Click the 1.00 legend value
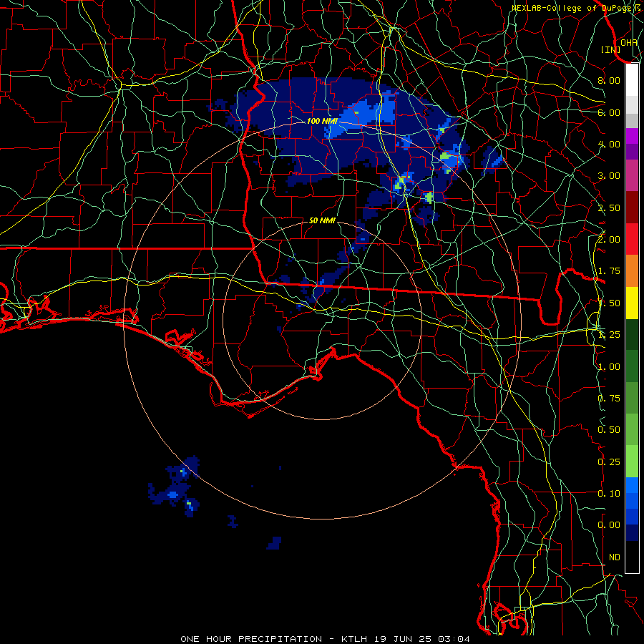644x644 pixels. pyautogui.click(x=609, y=367)
